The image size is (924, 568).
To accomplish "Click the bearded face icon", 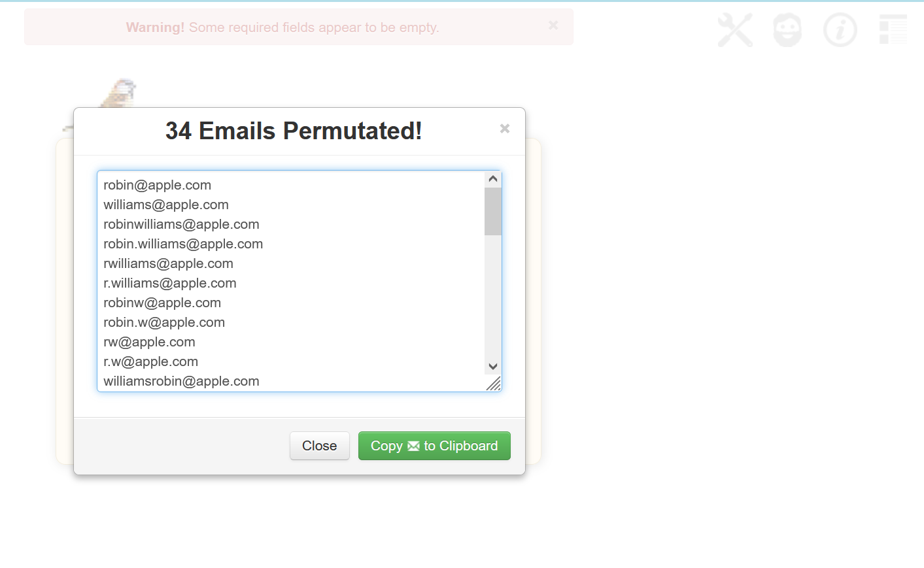I will tap(787, 30).
